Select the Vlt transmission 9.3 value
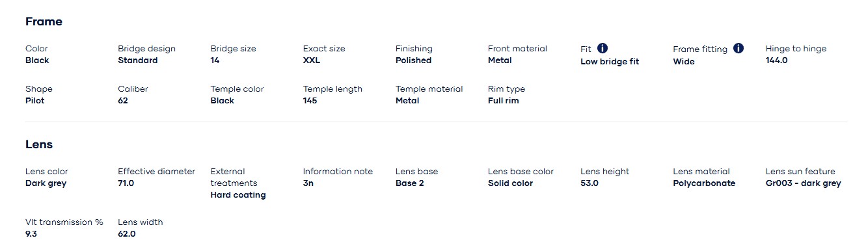Viewport: 868px width, 249px height. (x=31, y=234)
